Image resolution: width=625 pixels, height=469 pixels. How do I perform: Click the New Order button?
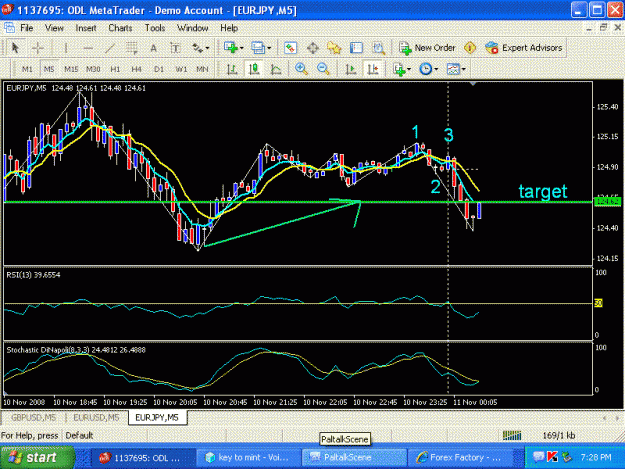[x=427, y=48]
